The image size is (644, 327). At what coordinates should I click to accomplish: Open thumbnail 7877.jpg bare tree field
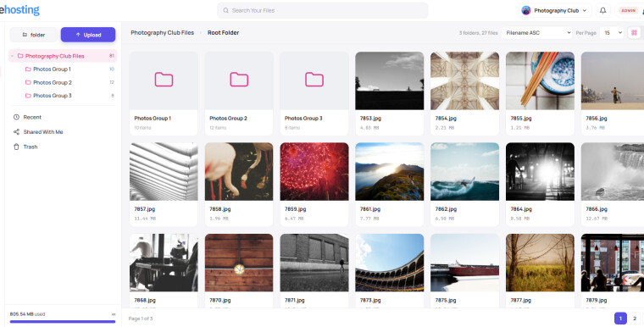pyautogui.click(x=540, y=263)
